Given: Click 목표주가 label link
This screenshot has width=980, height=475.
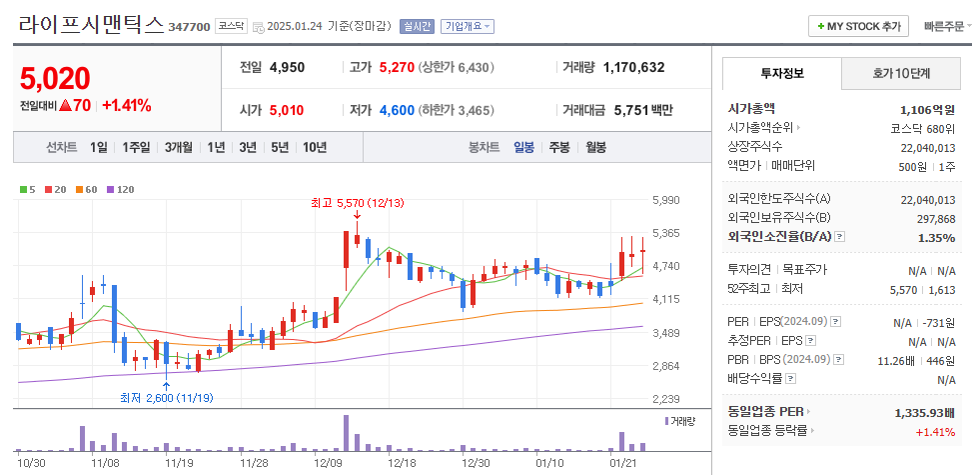Looking at the screenshot, I should pyautogui.click(x=805, y=270).
